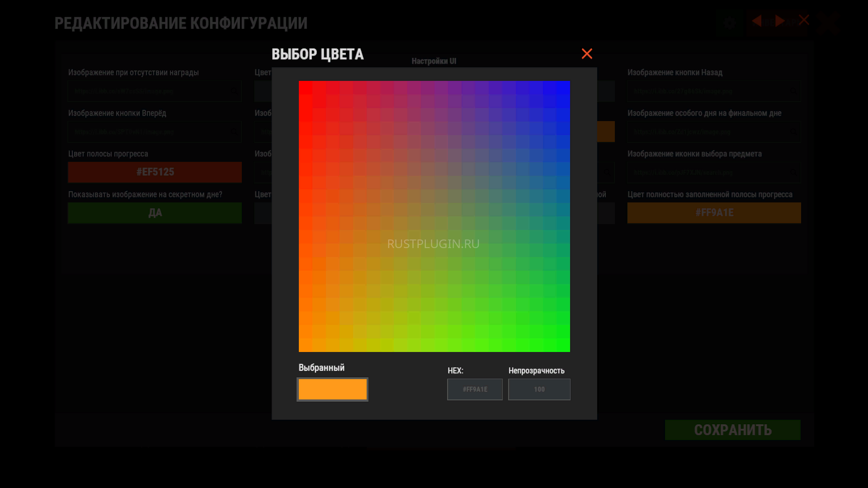Click Изображение кнопки Вперёд URL field

(155, 132)
